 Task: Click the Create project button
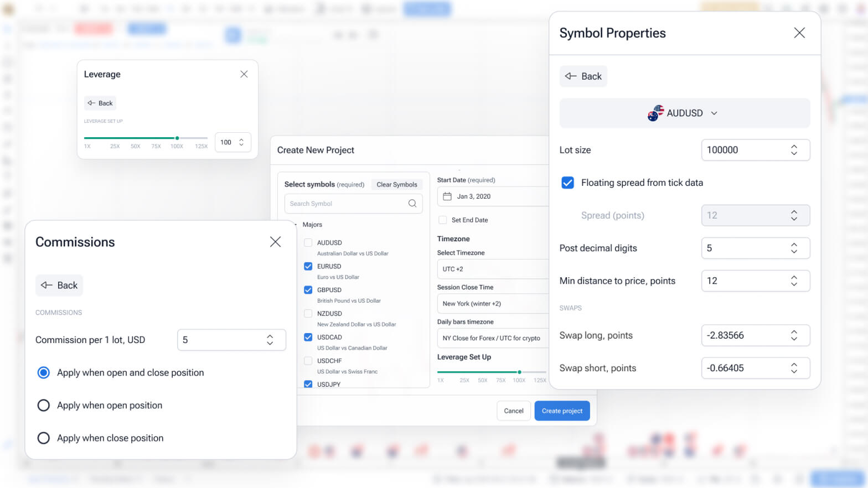pyautogui.click(x=562, y=411)
